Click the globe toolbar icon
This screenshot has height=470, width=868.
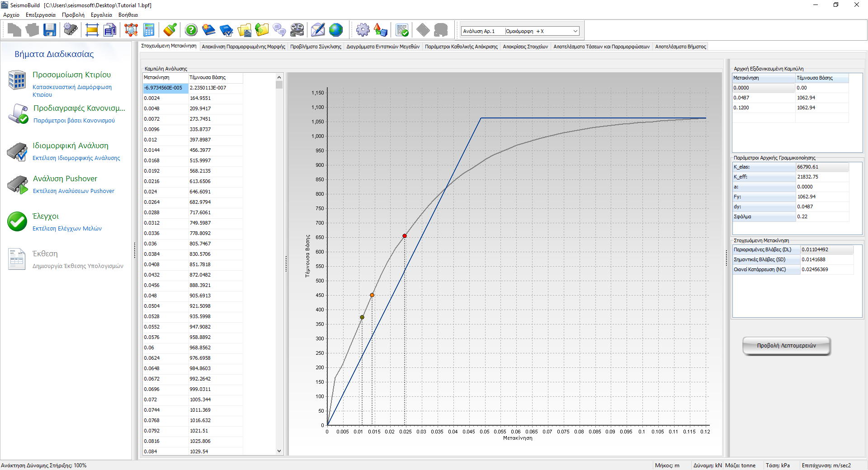point(336,30)
